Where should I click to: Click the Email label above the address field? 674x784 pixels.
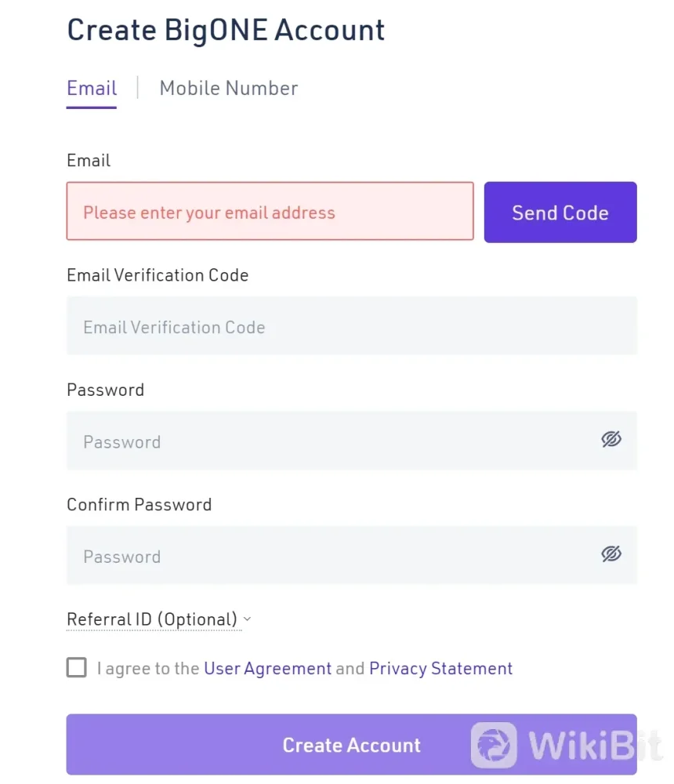point(89,161)
